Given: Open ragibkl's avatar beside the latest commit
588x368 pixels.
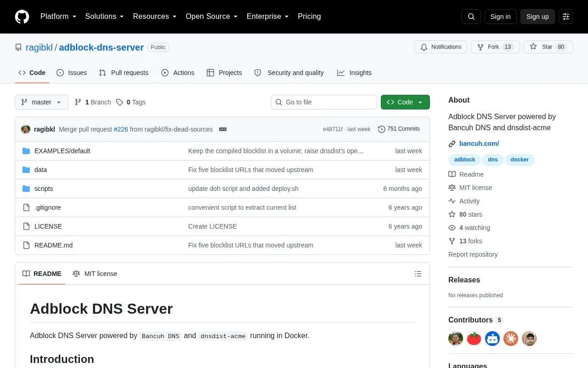Looking at the screenshot, I should point(26,129).
